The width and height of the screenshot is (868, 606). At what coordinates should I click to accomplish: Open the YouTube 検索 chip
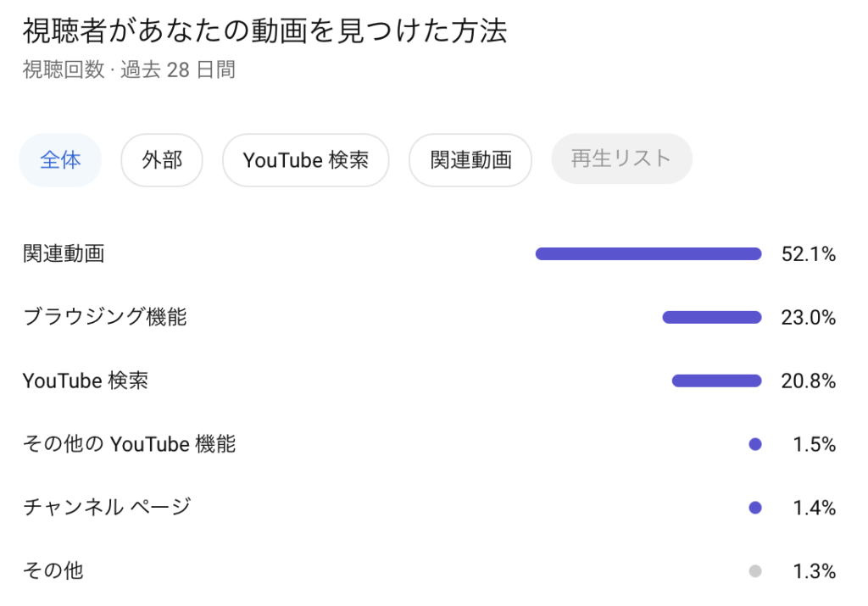tap(305, 160)
